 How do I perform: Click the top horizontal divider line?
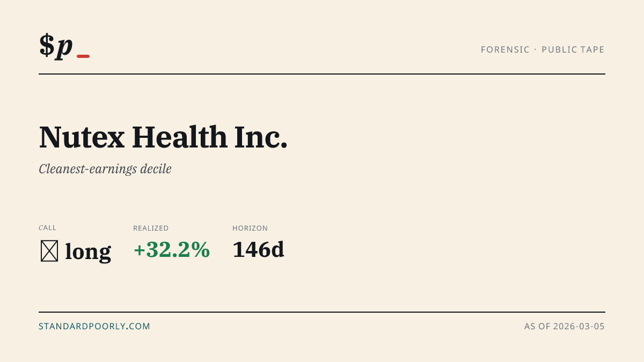[x=322, y=74]
